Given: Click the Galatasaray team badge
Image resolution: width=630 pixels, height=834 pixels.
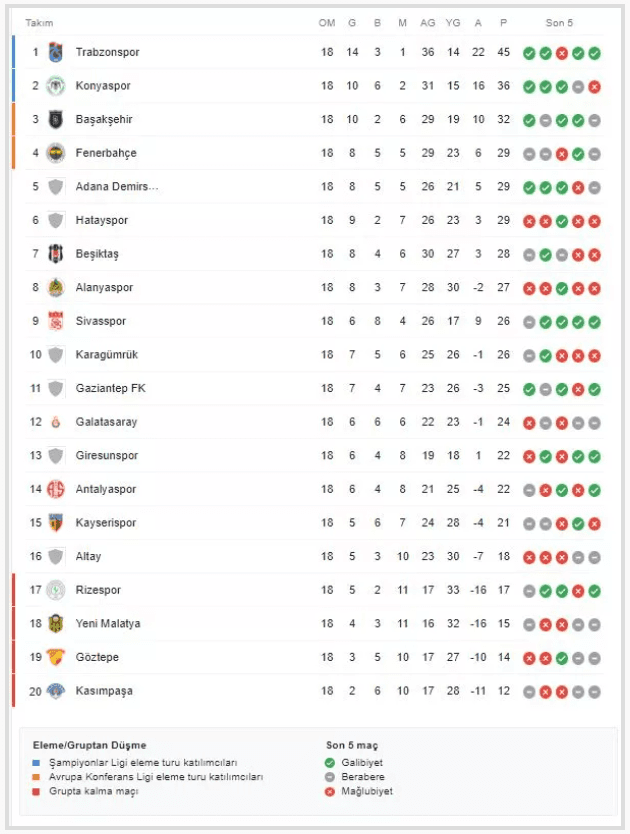Looking at the screenshot, I should [x=56, y=422].
